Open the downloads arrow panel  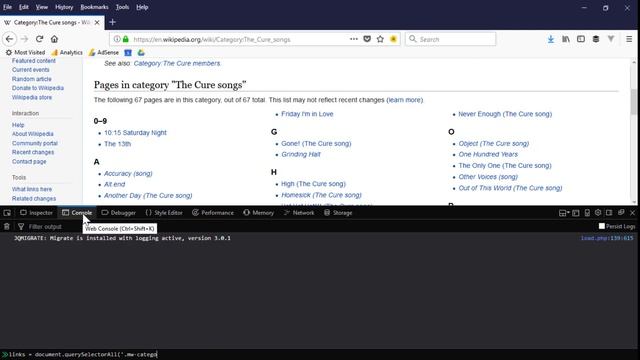tap(551, 39)
